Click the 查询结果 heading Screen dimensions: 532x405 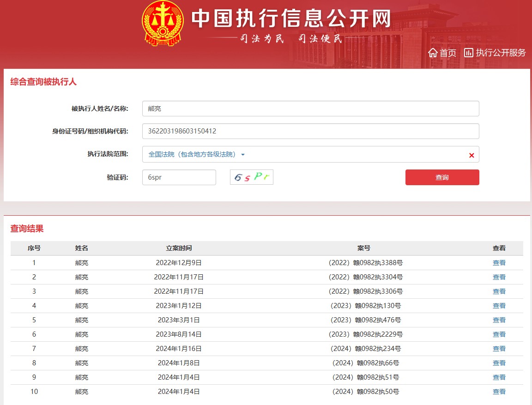(27, 229)
